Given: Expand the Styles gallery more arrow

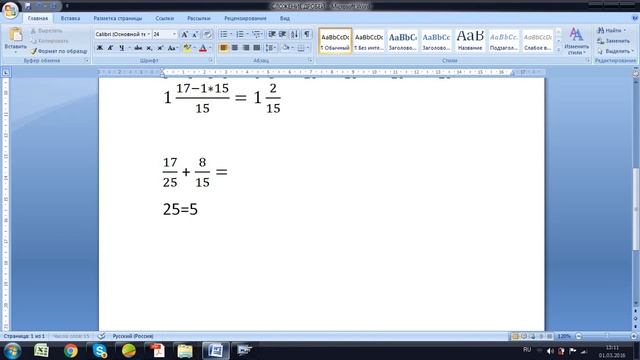Looking at the screenshot, I should [558, 49].
